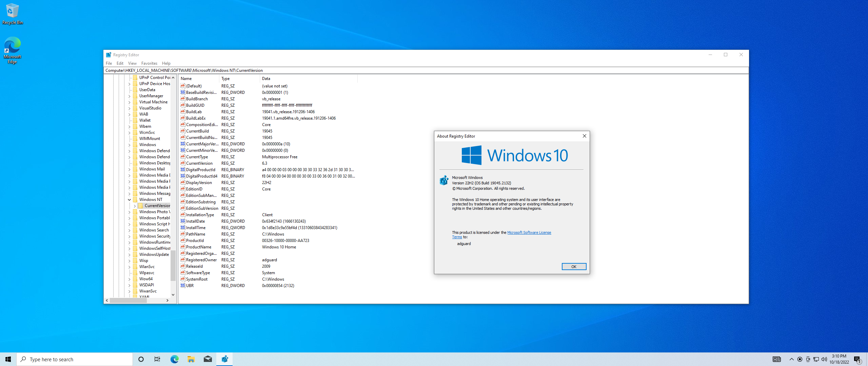This screenshot has height=366, width=868.
Task: Open the Microsoft Software License Terms link
Action: 529,232
